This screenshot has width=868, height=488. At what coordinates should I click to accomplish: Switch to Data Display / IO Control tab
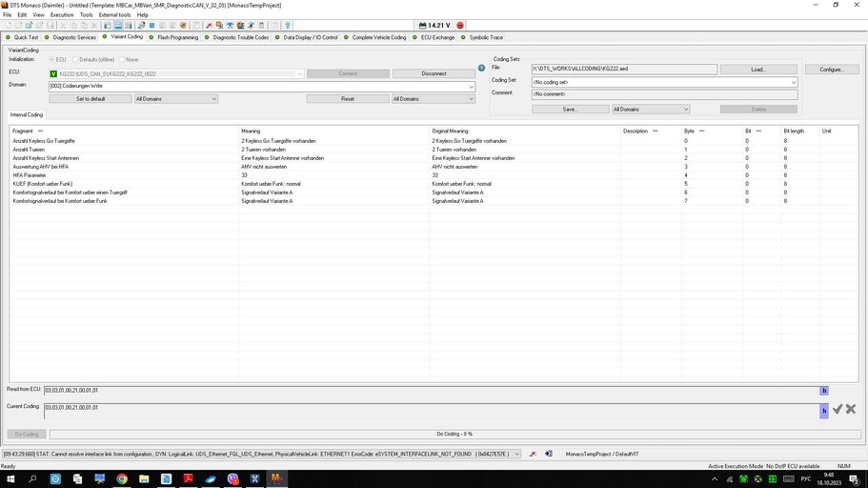306,38
